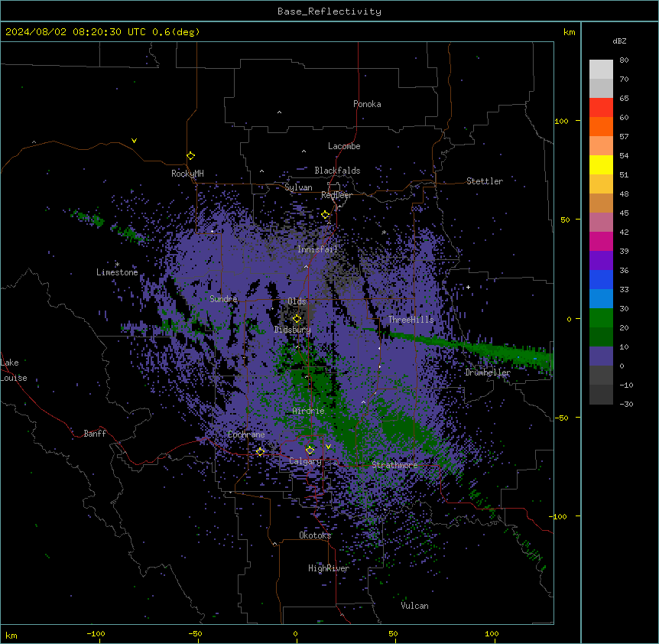Click the km unit label at top right
This screenshot has height=644, width=659.
(569, 32)
